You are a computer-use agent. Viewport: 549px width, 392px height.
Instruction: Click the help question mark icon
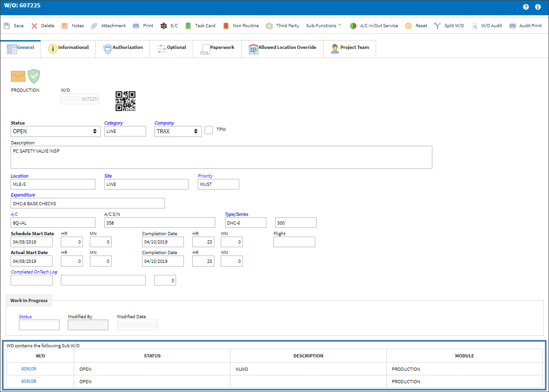pyautogui.click(x=526, y=6)
